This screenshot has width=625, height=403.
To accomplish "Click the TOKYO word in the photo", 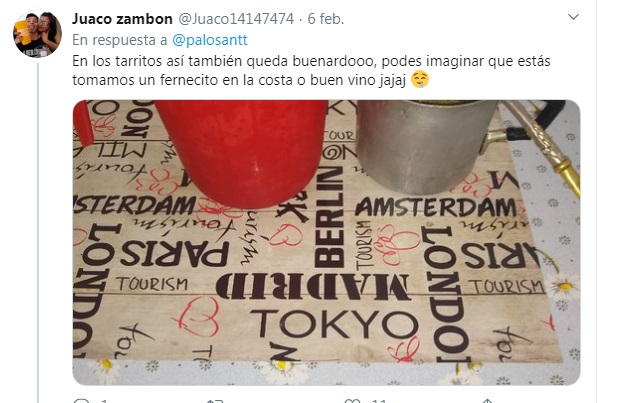I will [334, 324].
